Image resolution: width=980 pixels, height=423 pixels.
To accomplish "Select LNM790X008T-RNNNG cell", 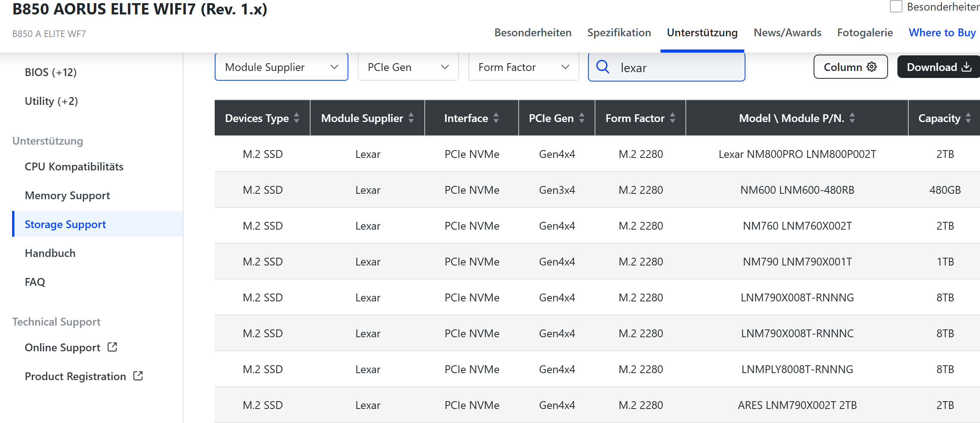I will (x=797, y=297).
